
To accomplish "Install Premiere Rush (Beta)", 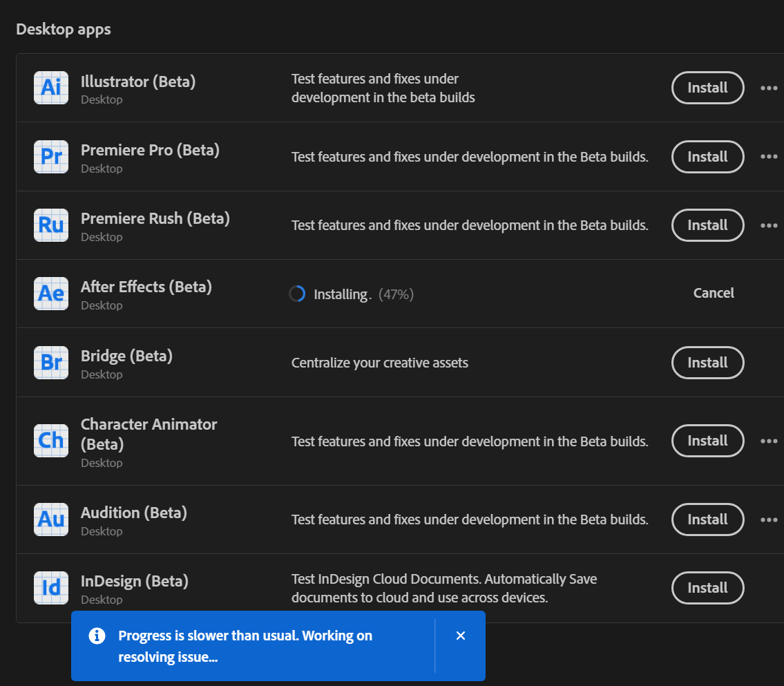I will (x=707, y=225).
